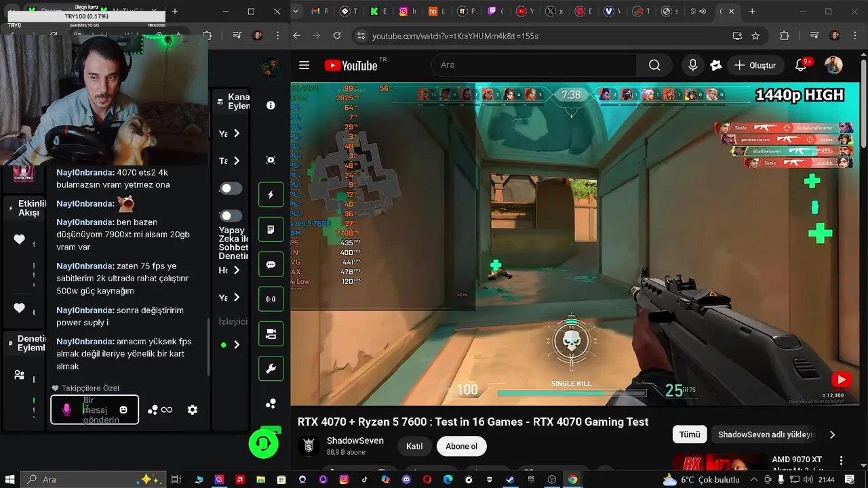868x488 pixels.
Task: Select the 'Tümü' filter chip
Action: pyautogui.click(x=690, y=434)
